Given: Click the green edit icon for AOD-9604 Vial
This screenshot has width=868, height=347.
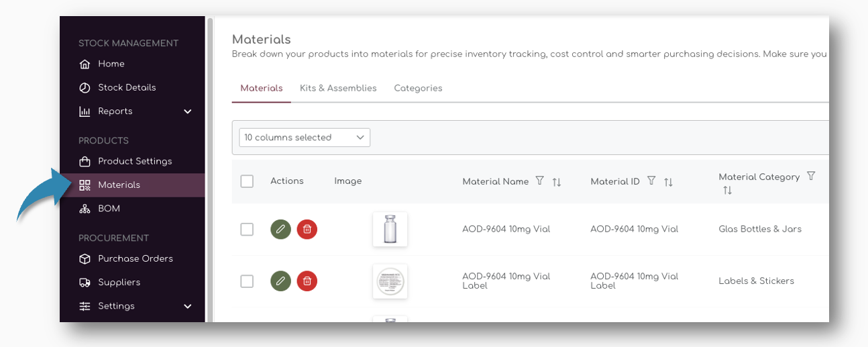Looking at the screenshot, I should [280, 230].
